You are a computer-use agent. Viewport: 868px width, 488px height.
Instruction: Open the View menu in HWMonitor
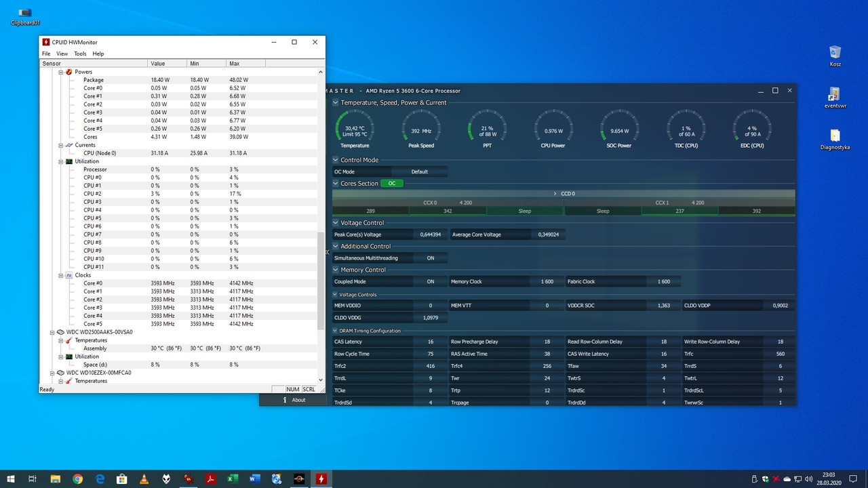click(62, 54)
